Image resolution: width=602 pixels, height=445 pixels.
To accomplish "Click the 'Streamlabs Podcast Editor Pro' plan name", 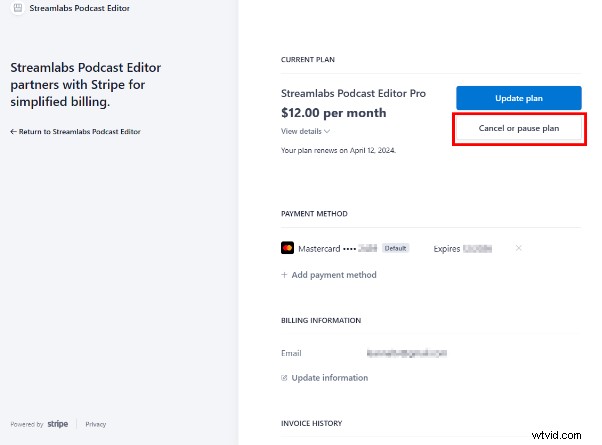I will pos(353,93).
